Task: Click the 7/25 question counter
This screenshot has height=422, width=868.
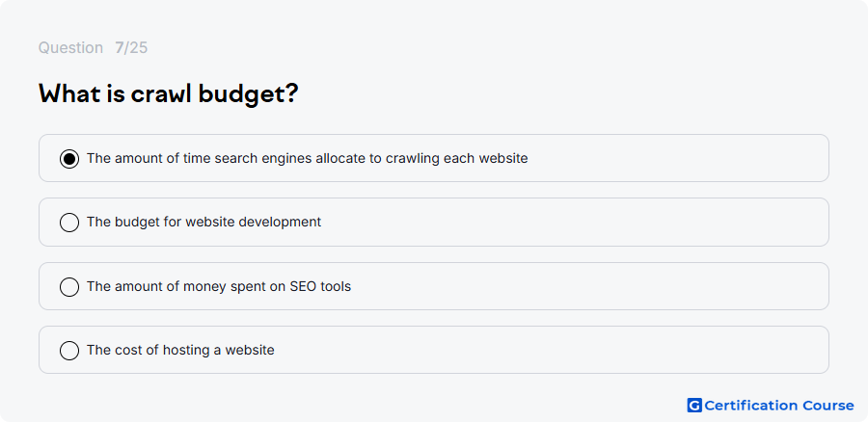Action: pos(131,48)
